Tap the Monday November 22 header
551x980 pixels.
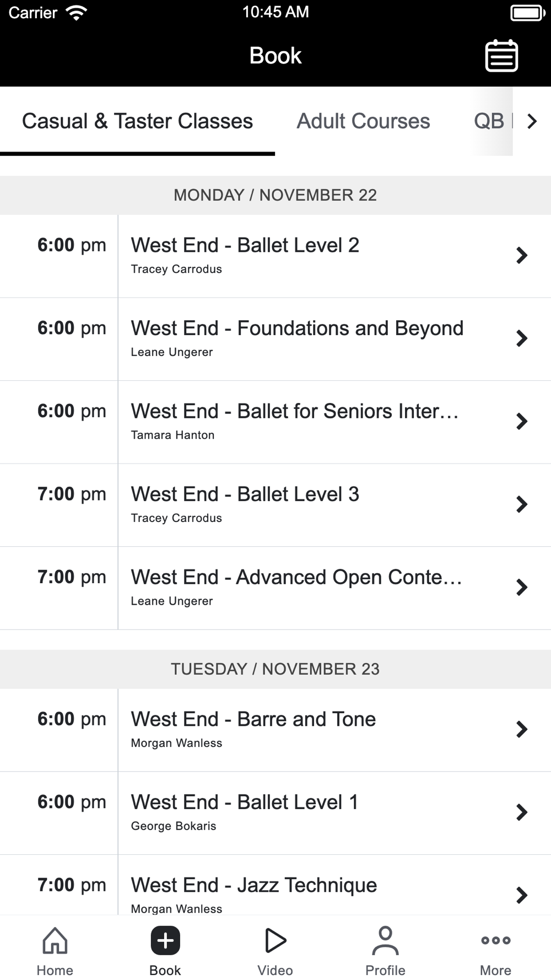[x=275, y=195]
